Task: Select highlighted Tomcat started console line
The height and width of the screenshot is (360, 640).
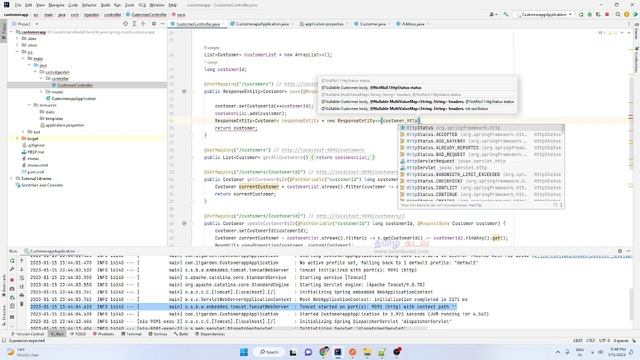Action: point(243,307)
